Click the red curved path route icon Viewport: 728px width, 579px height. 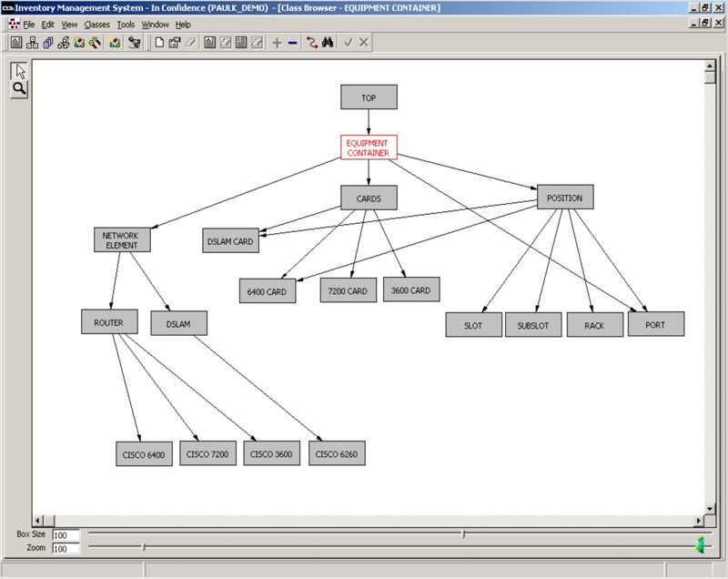pyautogui.click(x=311, y=43)
